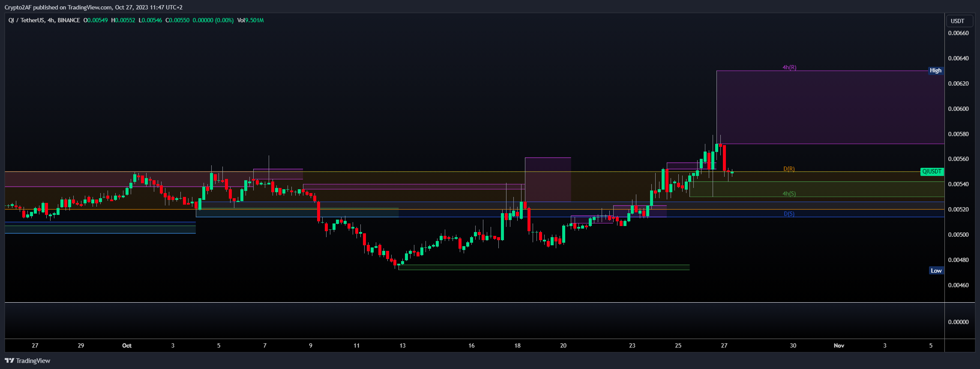This screenshot has width=980, height=369.
Task: Click the 0.00540 price axis value
Action: point(958,184)
